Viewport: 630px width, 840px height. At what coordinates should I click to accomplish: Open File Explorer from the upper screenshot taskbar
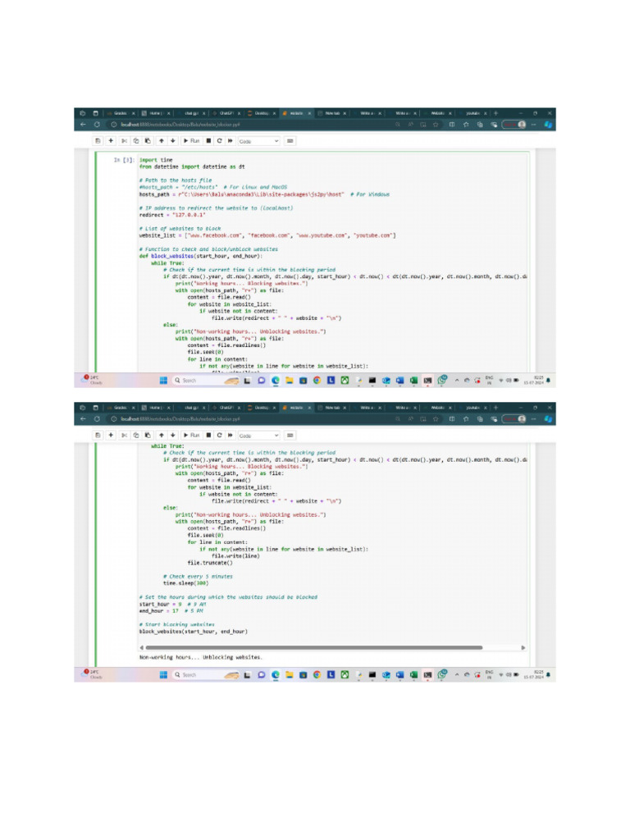pyautogui.click(x=290, y=381)
